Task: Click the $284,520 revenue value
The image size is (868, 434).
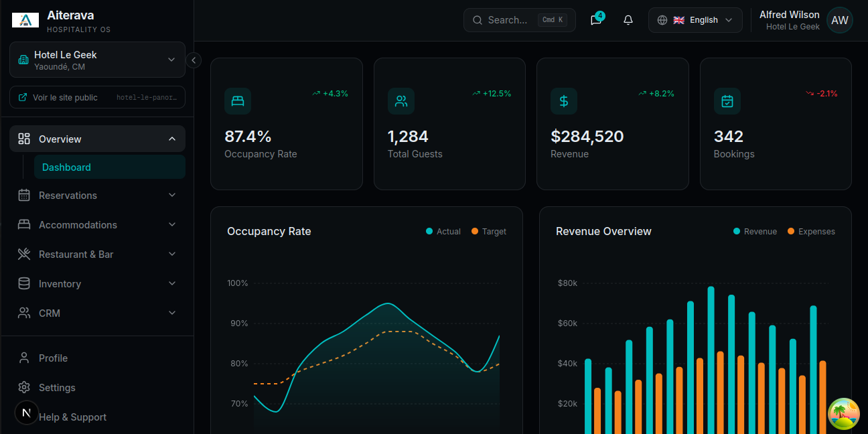Action: coord(587,137)
